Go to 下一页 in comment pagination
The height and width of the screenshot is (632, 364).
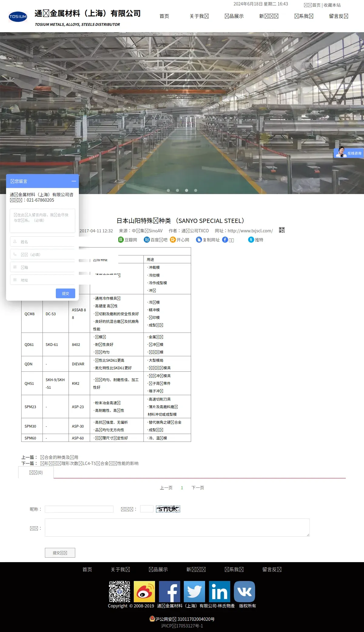click(x=198, y=488)
